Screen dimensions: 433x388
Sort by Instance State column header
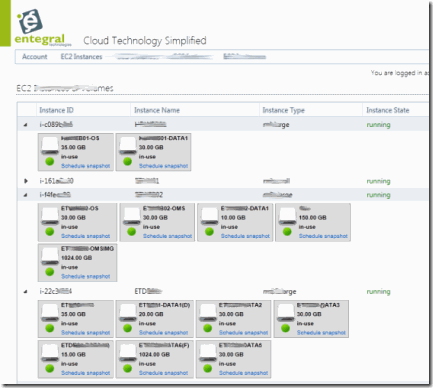tap(387, 110)
